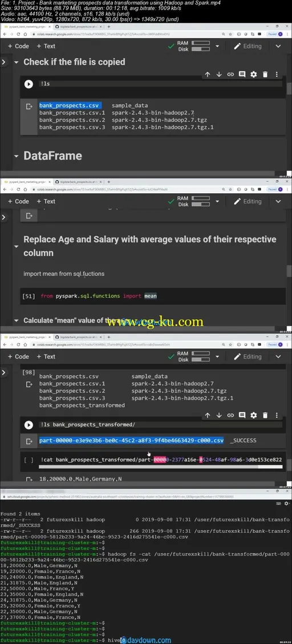Run the empty-bracket '!cat bank_prospects_transformed' cell
Viewport: 292px width, 644px height.
tap(29, 460)
